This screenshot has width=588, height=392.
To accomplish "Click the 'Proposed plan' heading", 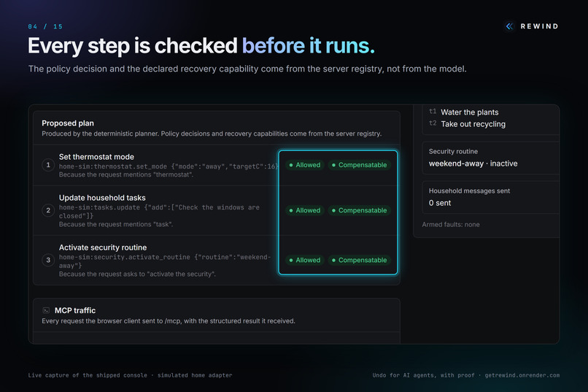I will click(x=68, y=123).
